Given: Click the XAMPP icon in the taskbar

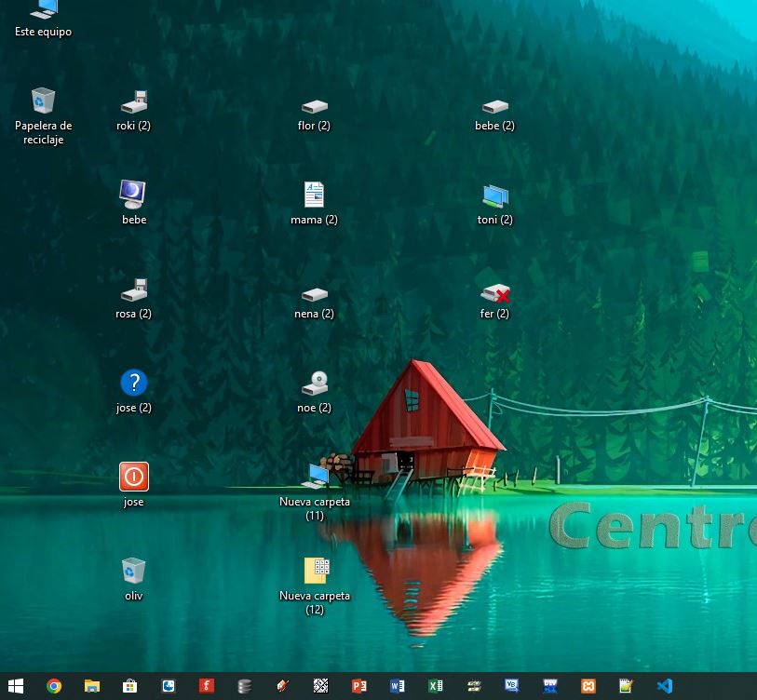Looking at the screenshot, I should (588, 686).
